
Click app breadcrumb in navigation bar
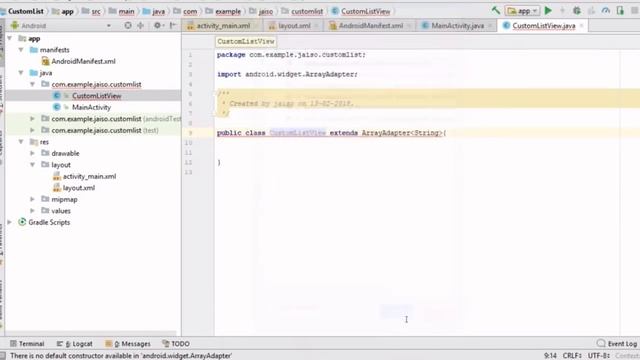pyautogui.click(x=67, y=11)
